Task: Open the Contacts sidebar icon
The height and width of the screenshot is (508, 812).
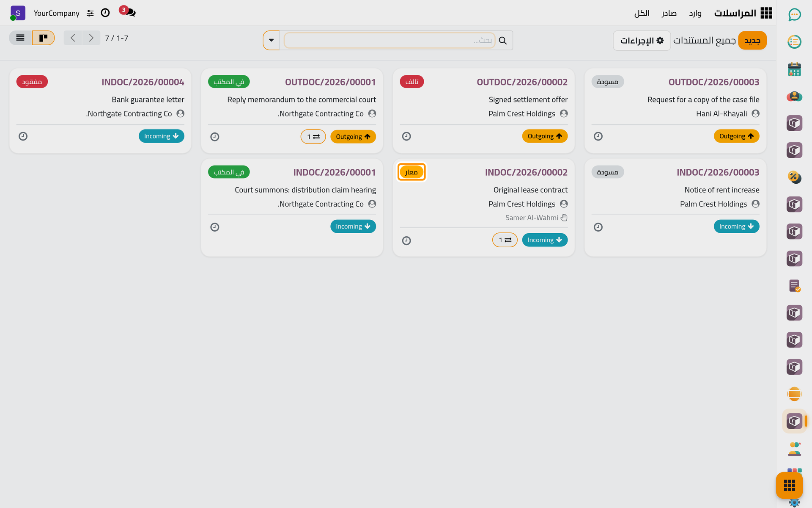Action: (x=794, y=96)
